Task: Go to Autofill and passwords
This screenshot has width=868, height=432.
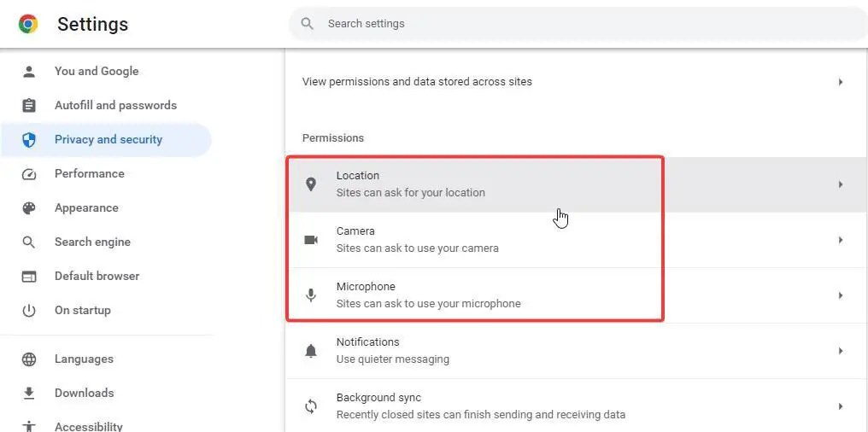Action: 115,106
